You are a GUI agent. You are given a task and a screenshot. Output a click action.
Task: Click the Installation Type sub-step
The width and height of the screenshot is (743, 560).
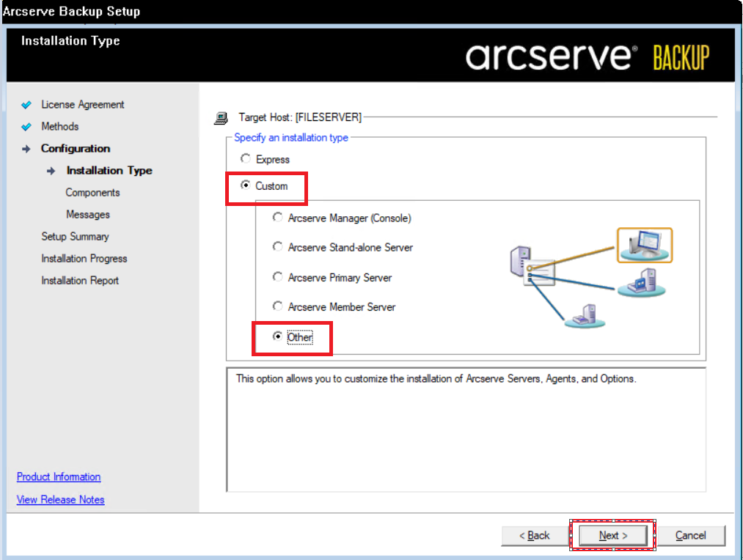pos(109,170)
